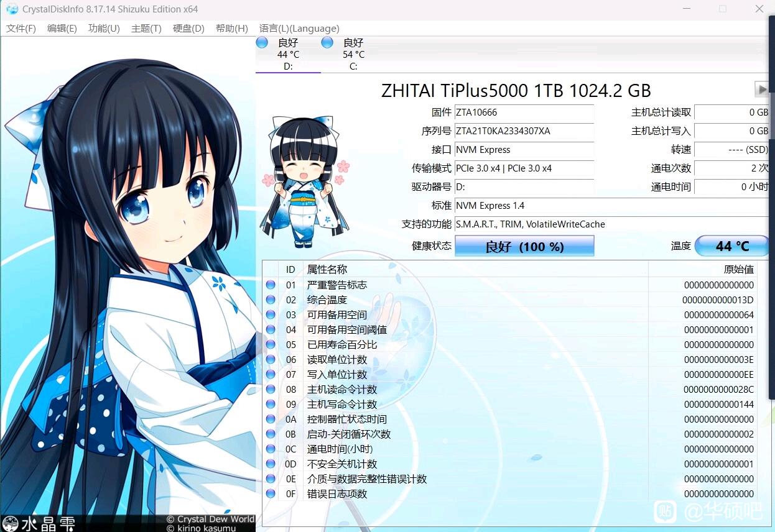Click the interface field NVM Express
Viewport: 775px width, 532px height.
[524, 150]
